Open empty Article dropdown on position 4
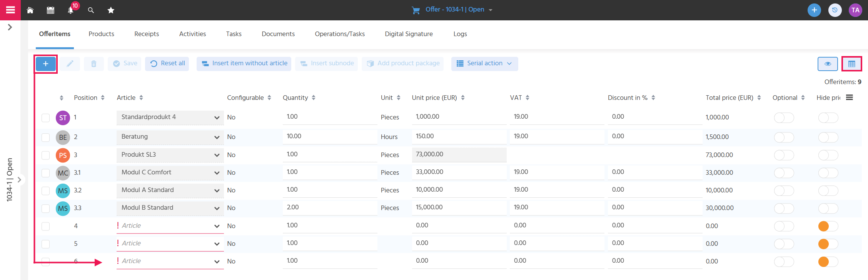This screenshot has height=280, width=868. [x=170, y=226]
